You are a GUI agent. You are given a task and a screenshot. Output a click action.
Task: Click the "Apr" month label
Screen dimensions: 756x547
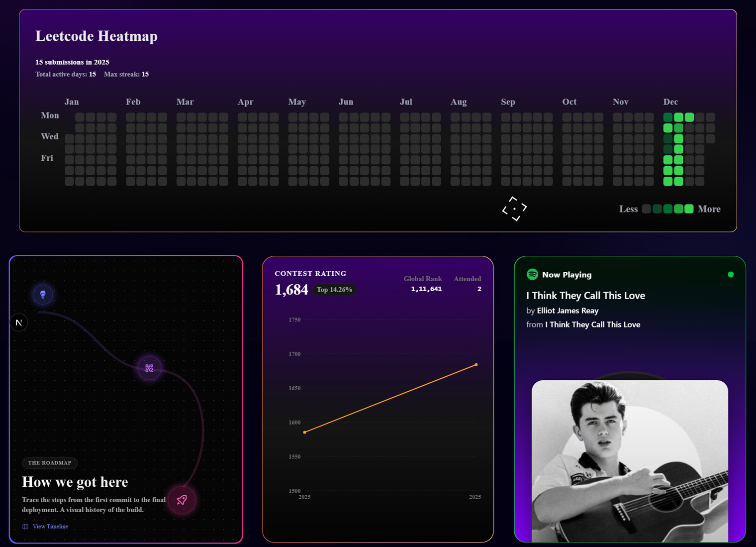coord(245,102)
